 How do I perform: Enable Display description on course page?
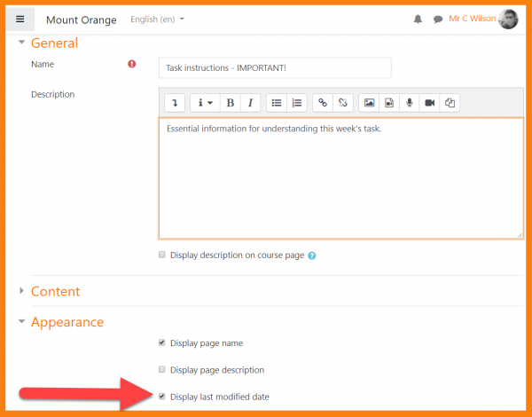pos(161,255)
